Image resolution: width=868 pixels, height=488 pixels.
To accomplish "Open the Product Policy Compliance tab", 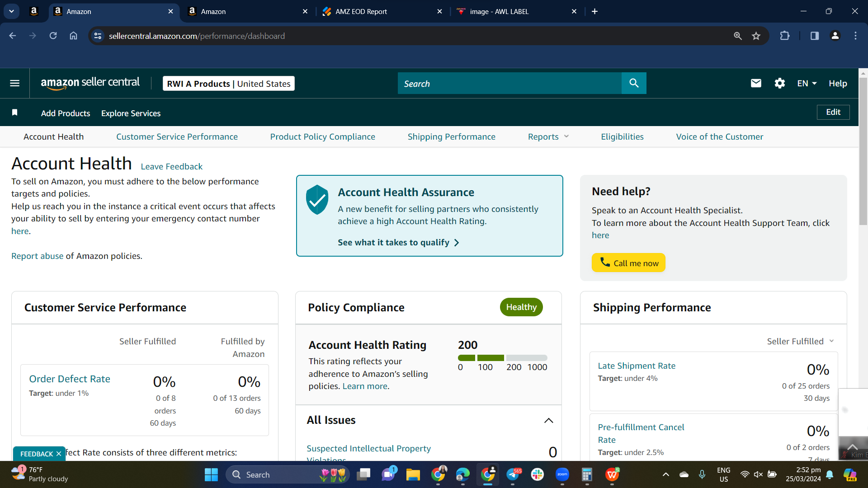I will coord(323,136).
